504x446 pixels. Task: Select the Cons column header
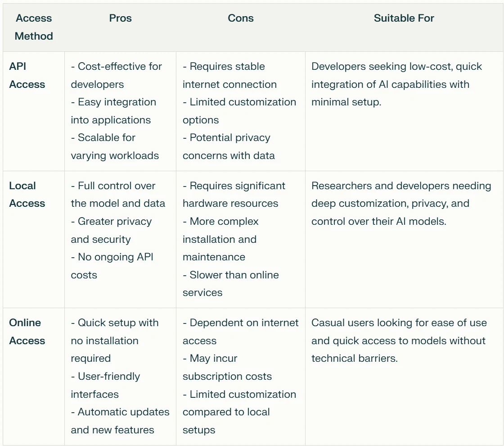tap(240, 18)
